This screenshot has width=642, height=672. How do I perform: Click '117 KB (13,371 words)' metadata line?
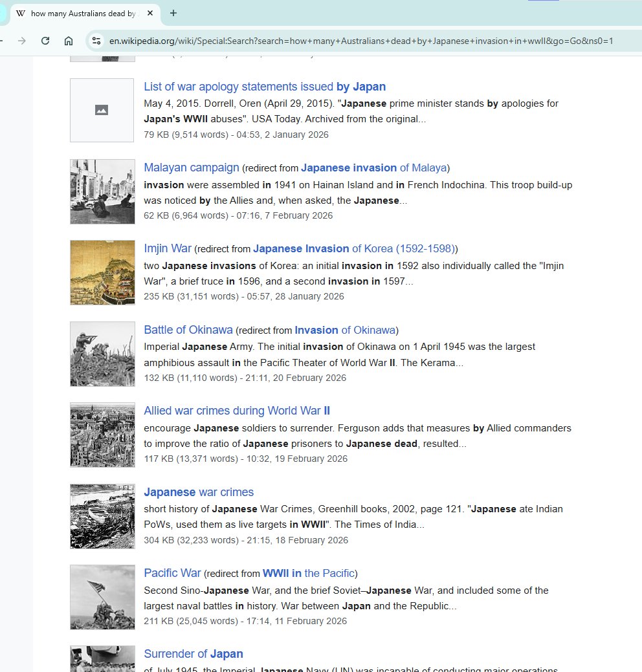(246, 459)
